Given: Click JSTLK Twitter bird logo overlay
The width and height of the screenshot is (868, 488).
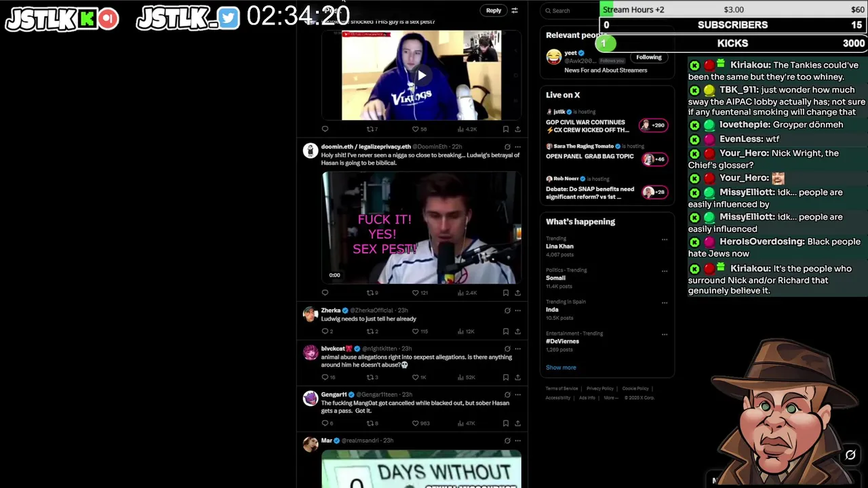Looking at the screenshot, I should click(x=229, y=18).
